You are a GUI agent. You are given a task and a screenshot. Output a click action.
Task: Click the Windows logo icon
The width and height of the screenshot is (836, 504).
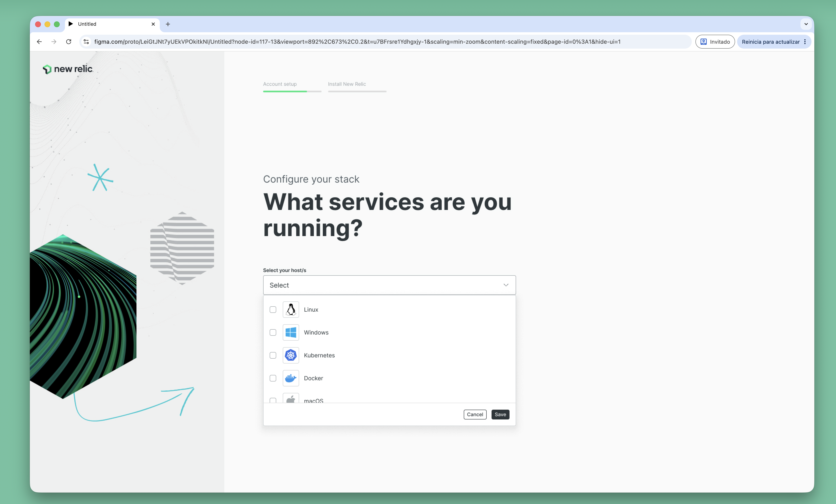(291, 332)
